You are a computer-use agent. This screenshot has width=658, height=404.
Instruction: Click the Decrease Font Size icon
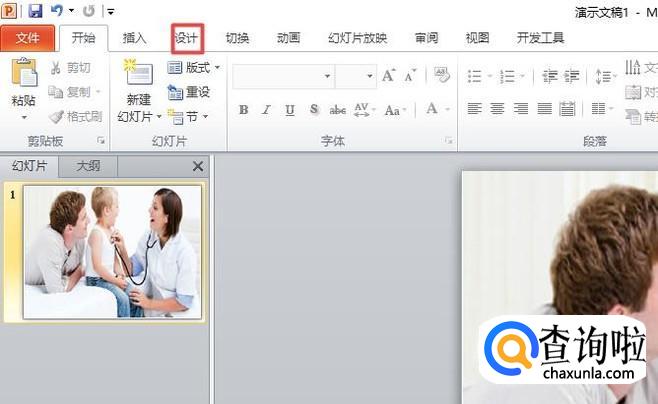coord(410,76)
